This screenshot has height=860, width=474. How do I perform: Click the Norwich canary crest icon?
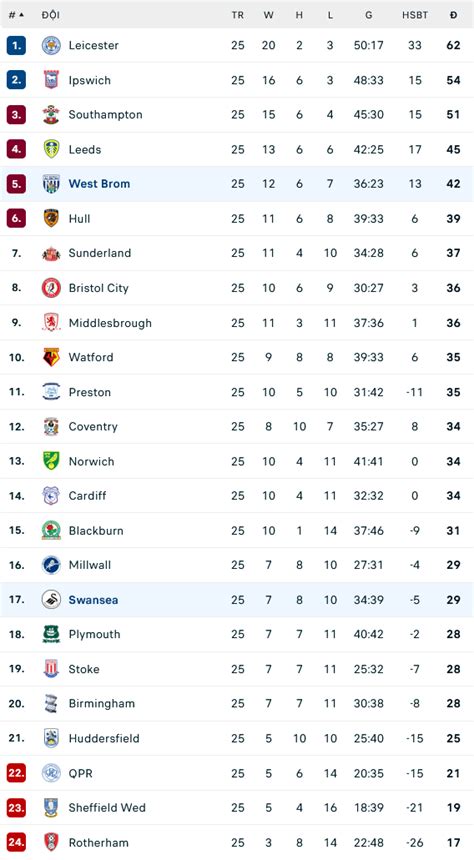51,461
